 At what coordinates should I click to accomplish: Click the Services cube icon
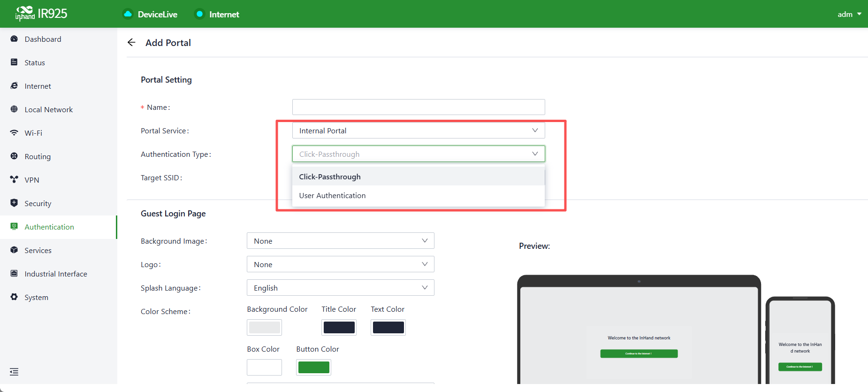coord(14,250)
